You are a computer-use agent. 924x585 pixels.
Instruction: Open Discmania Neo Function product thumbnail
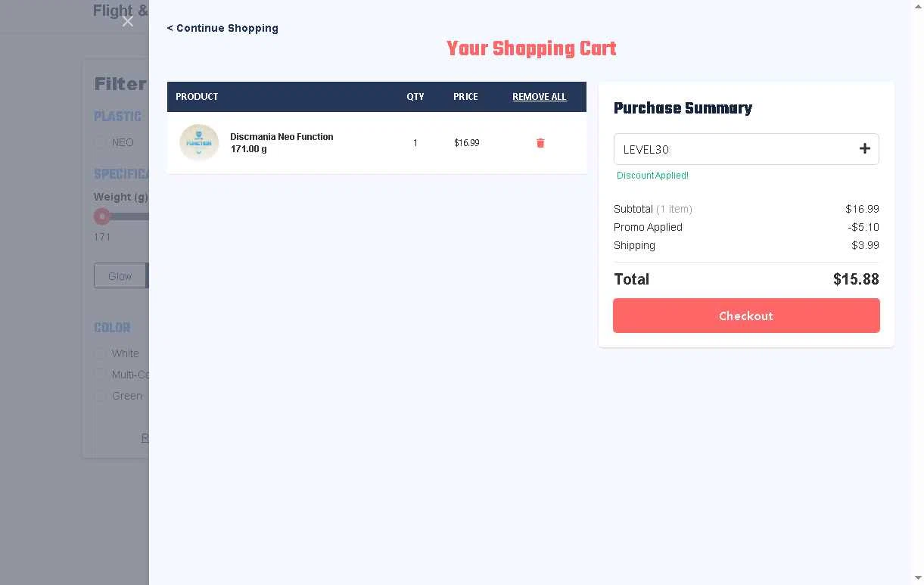pos(199,142)
